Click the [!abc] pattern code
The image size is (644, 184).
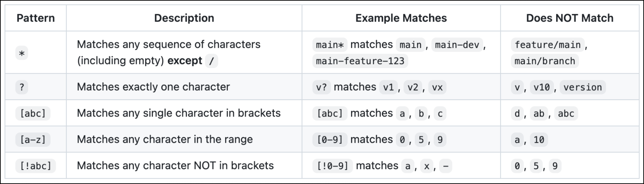35,166
